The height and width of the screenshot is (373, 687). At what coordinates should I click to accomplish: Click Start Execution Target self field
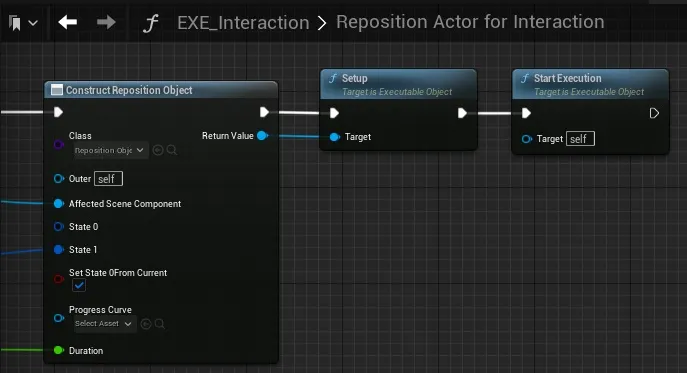[580, 139]
